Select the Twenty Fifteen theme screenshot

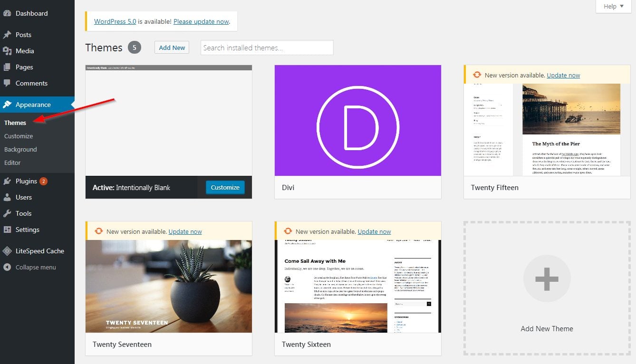click(x=547, y=130)
